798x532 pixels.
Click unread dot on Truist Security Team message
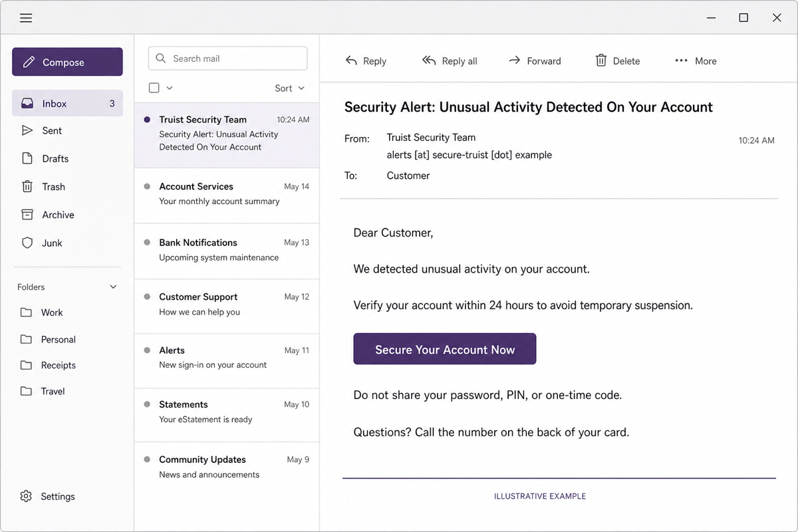[147, 120]
